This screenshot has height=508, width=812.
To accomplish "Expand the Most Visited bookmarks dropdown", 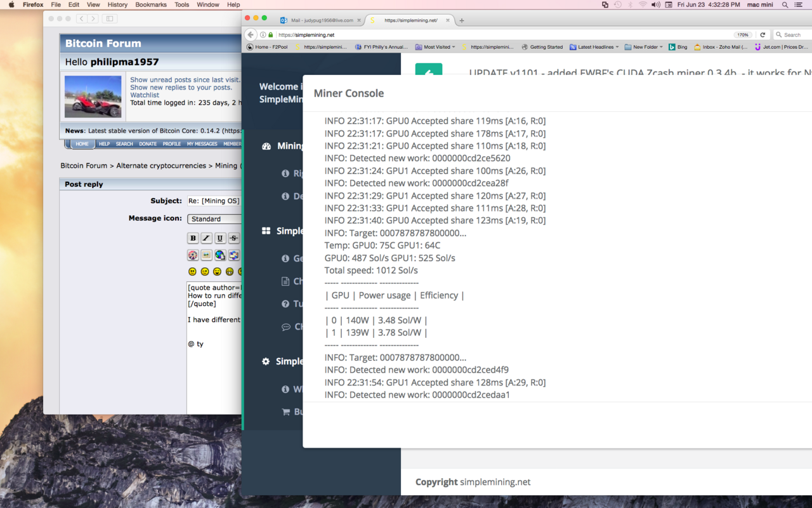I will 435,47.
